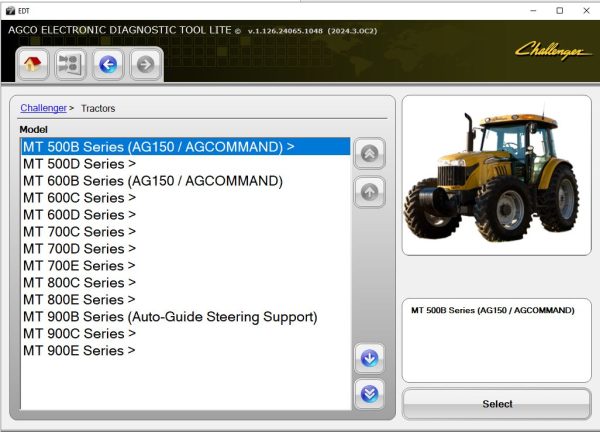The width and height of the screenshot is (600, 432).
Task: Jump to bottom of model list
Action: coord(369,394)
